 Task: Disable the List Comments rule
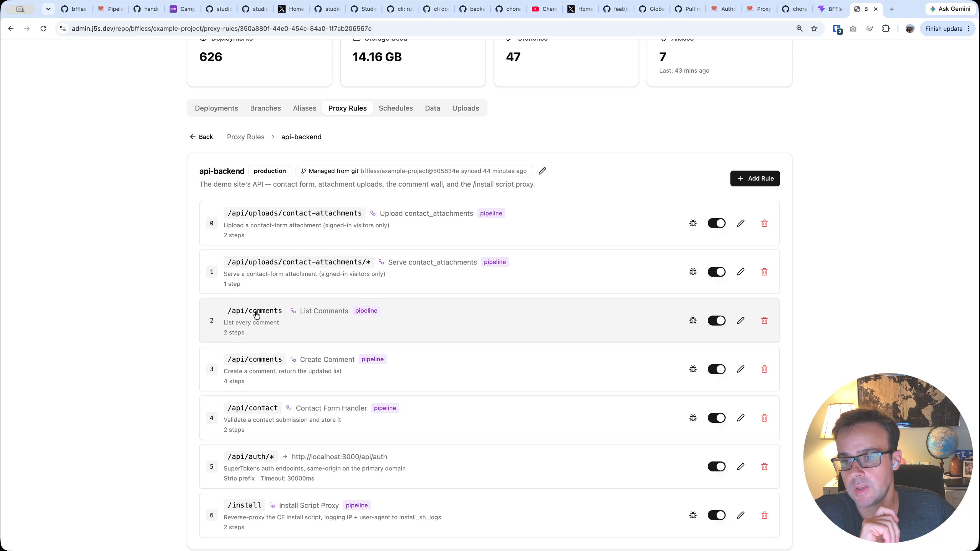[x=717, y=320]
